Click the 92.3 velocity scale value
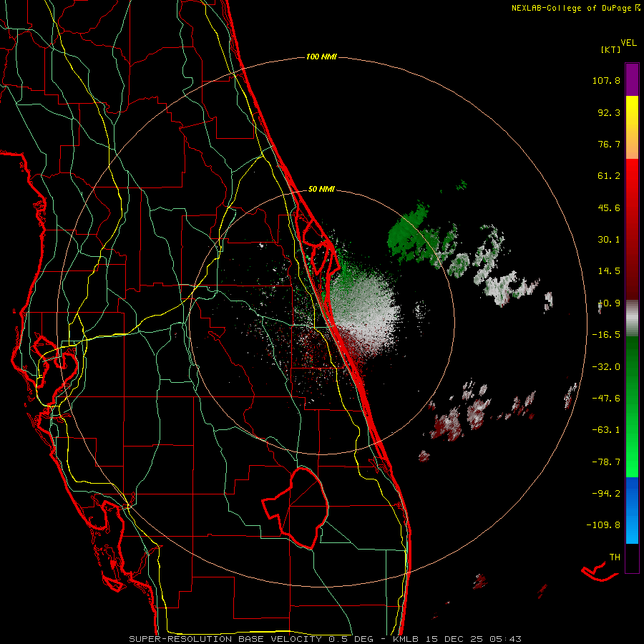The image size is (644, 644). coord(609,112)
